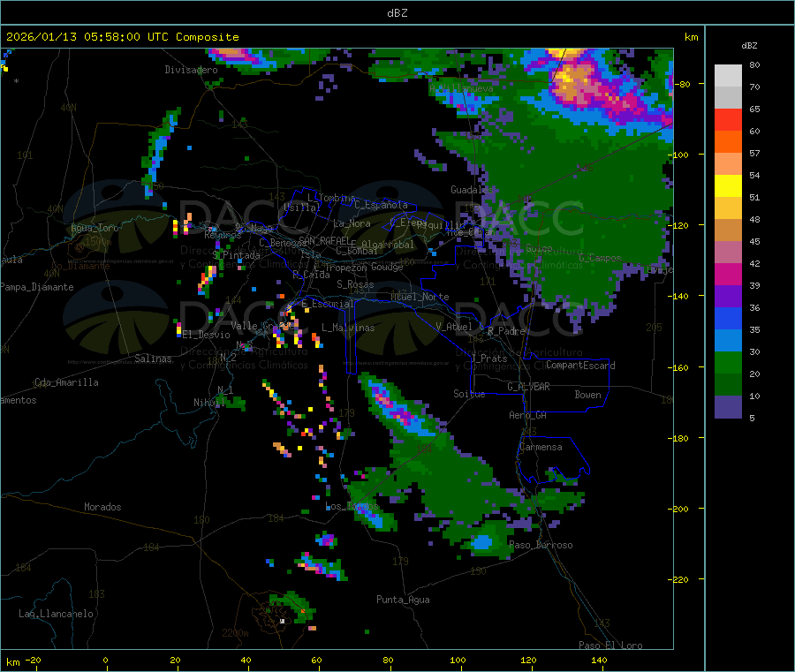The height and width of the screenshot is (672, 795).
Task: Click the Paso_Barroso map label
Action: click(x=541, y=546)
